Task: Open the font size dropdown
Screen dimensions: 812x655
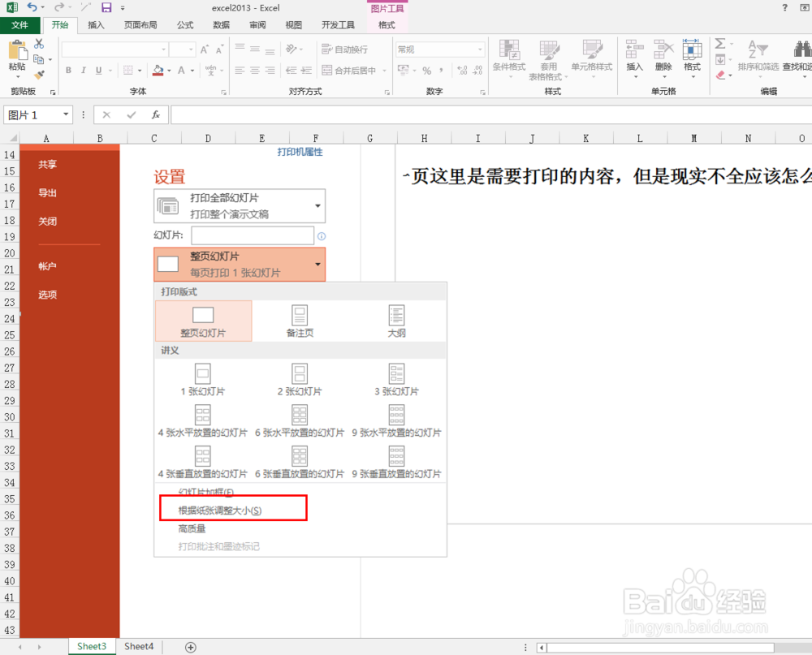Action: 191,50
